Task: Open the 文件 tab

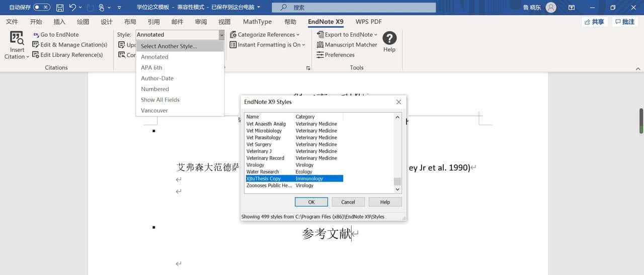Action: 12,22
